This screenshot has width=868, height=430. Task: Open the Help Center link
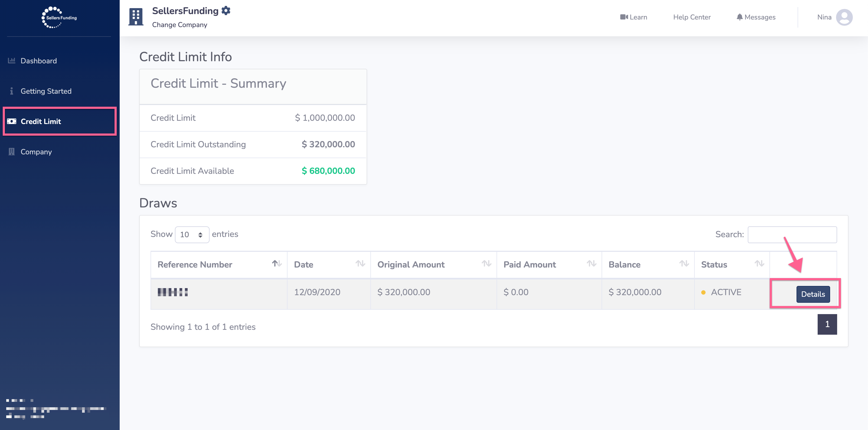(x=692, y=17)
